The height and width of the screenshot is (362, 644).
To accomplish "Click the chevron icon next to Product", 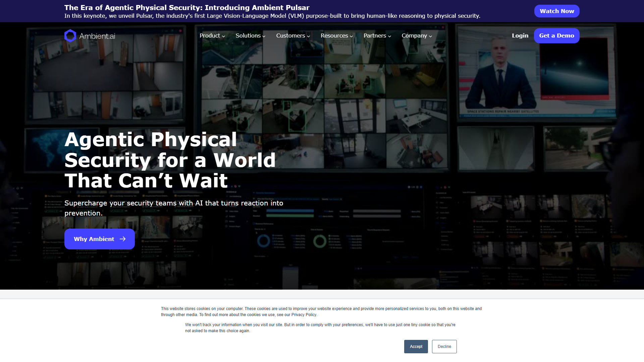I will point(223,36).
